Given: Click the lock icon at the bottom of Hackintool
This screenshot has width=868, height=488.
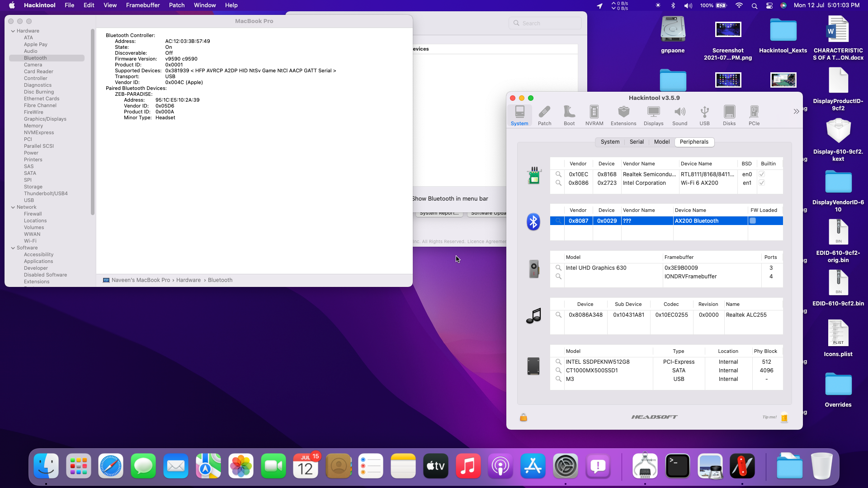Looking at the screenshot, I should point(524,417).
